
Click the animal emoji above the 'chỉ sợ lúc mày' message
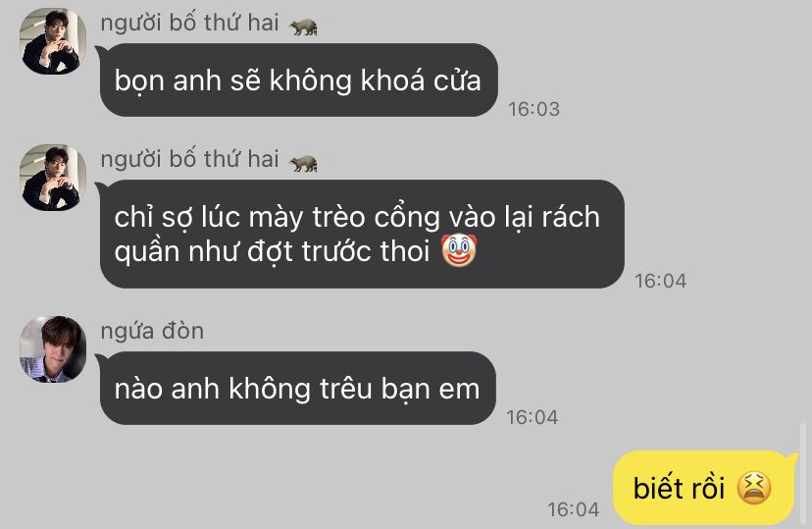[303, 163]
